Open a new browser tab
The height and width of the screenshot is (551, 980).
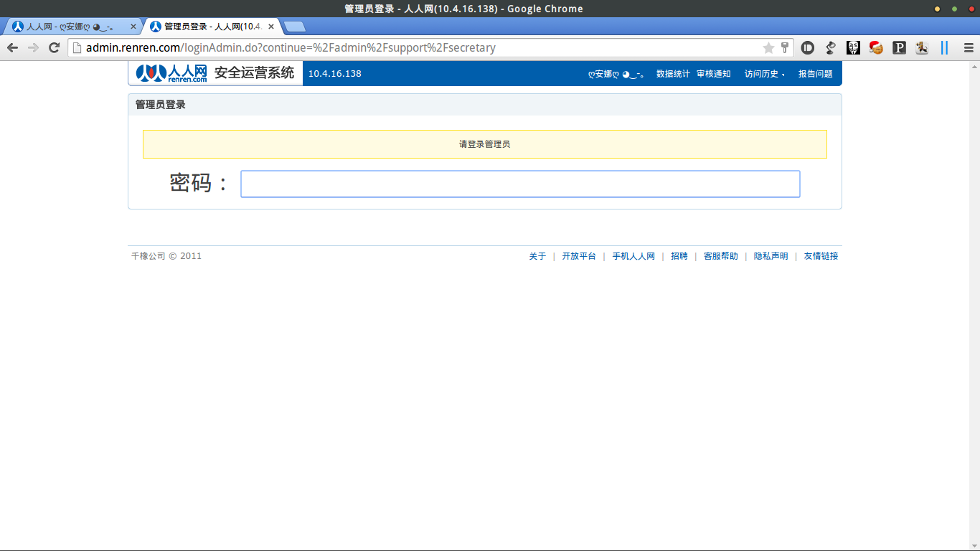294,27
